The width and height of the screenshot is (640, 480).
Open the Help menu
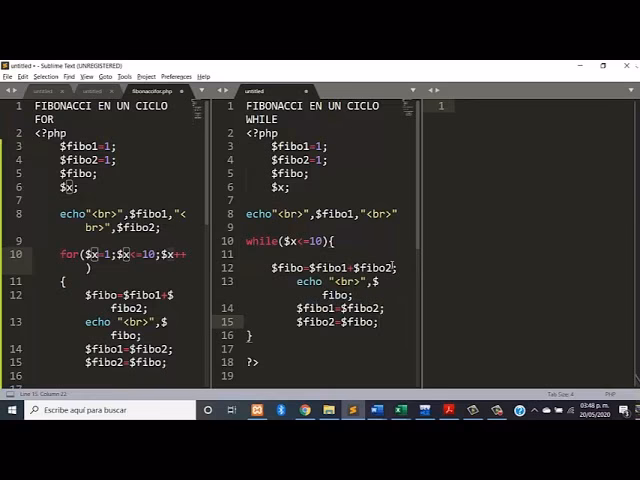click(203, 77)
